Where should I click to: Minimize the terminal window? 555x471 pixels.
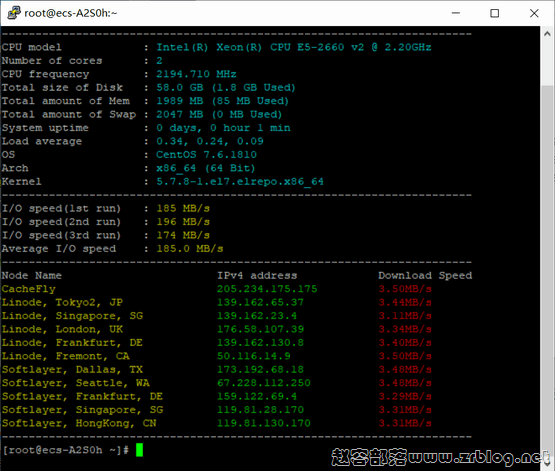[x=456, y=13]
